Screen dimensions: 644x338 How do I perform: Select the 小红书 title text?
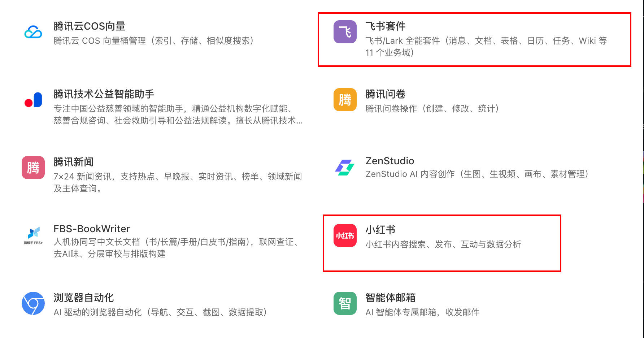[x=380, y=230]
